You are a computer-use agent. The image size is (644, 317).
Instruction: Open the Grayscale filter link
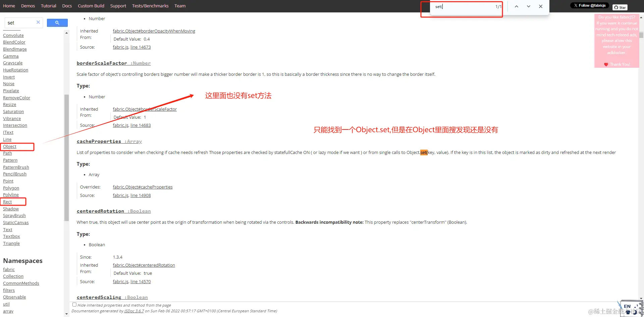[13, 63]
